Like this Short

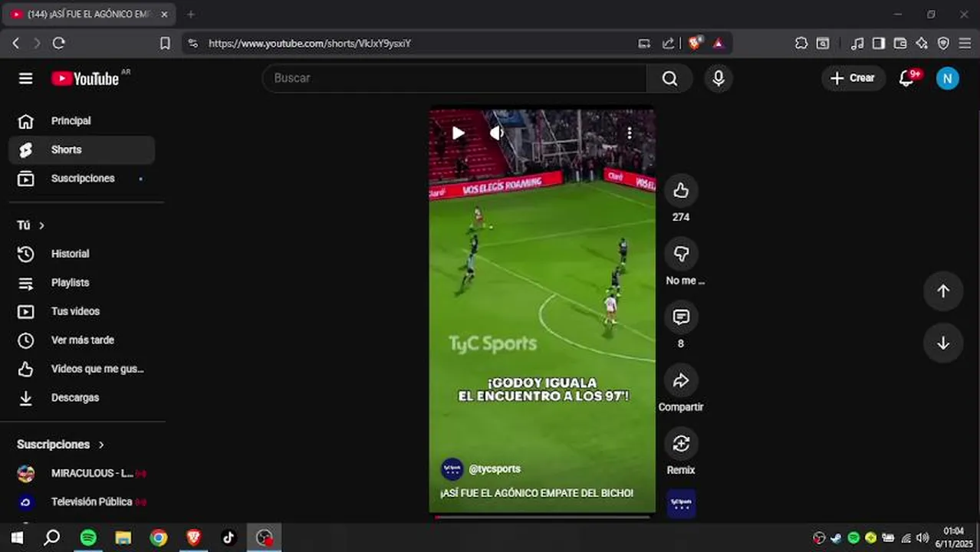point(681,191)
